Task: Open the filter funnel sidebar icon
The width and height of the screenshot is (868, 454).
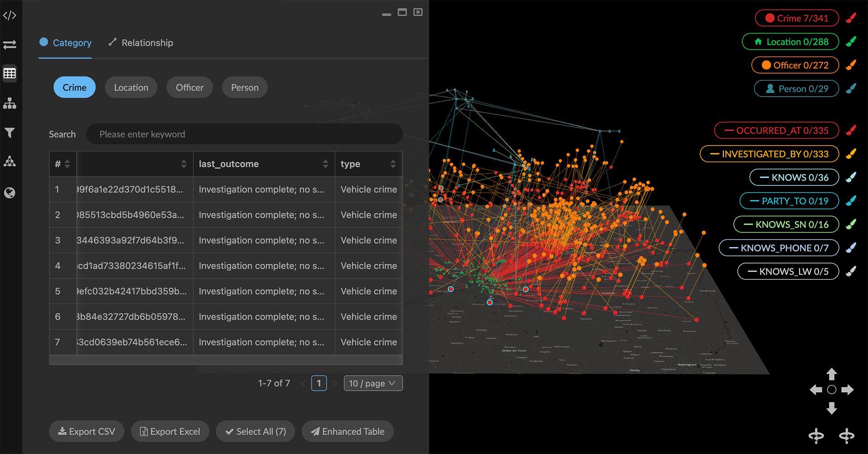Action: 9,132
